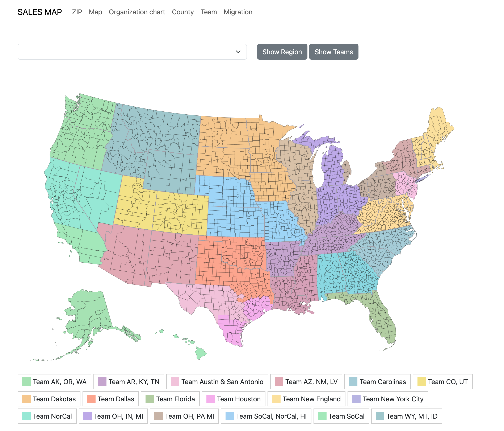The height and width of the screenshot is (431, 504).
Task: Open the Organization chart page
Action: click(137, 12)
